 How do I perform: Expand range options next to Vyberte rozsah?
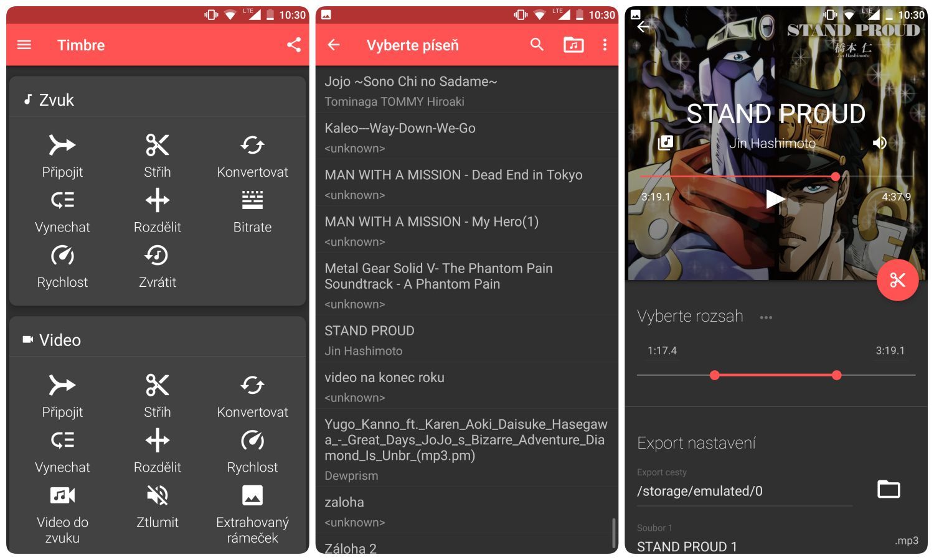pos(766,317)
